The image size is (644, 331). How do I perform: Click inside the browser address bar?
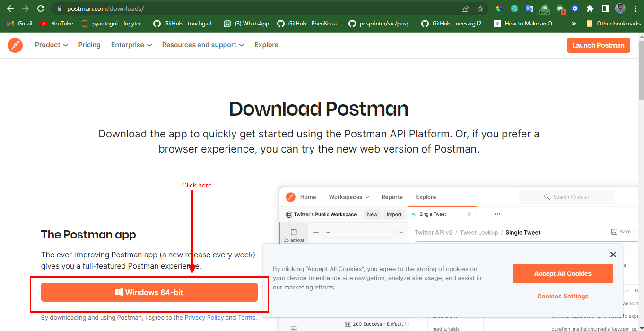click(142, 8)
